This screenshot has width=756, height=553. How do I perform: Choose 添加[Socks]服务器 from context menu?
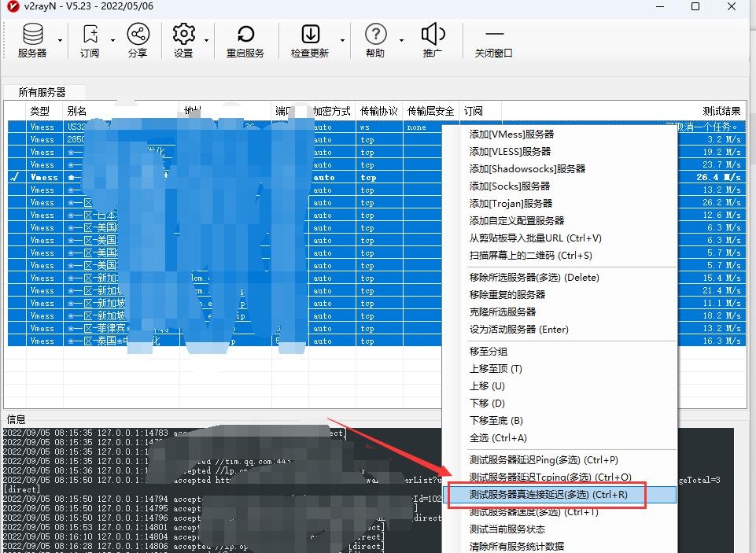tap(510, 186)
